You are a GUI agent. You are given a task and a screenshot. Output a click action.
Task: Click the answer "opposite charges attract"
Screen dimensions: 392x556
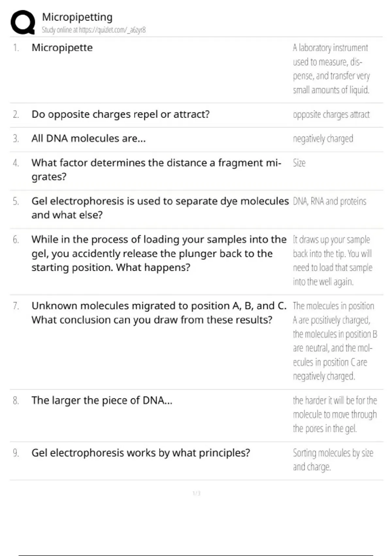[x=331, y=115]
